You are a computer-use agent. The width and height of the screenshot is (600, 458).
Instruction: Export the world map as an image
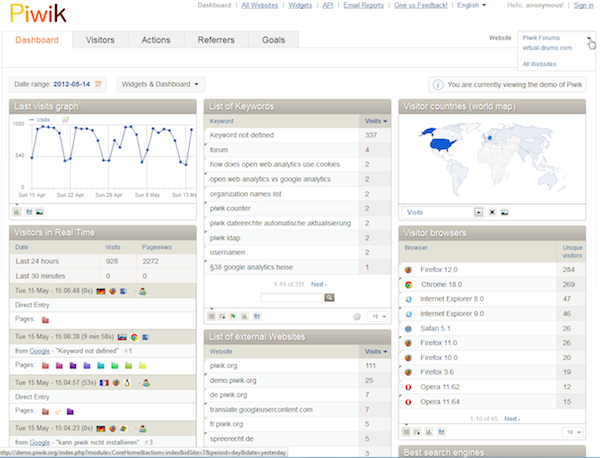coord(505,212)
